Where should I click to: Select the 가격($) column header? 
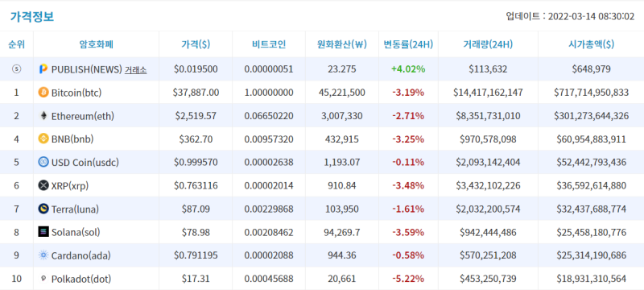pyautogui.click(x=196, y=44)
